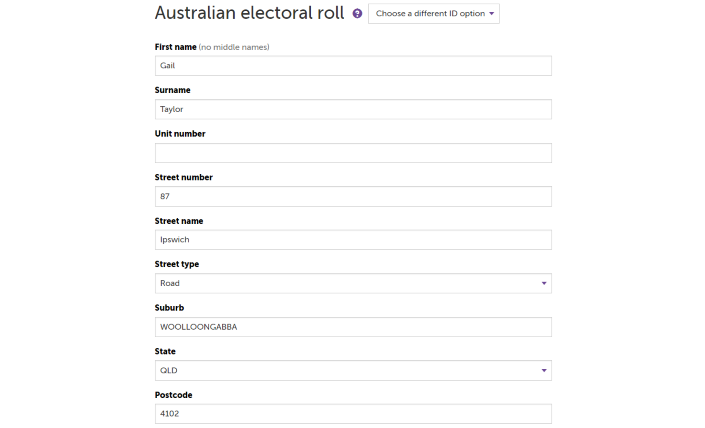705x428 pixels.
Task: Open the Choose a different ID option dropdown
Action: coord(433,13)
